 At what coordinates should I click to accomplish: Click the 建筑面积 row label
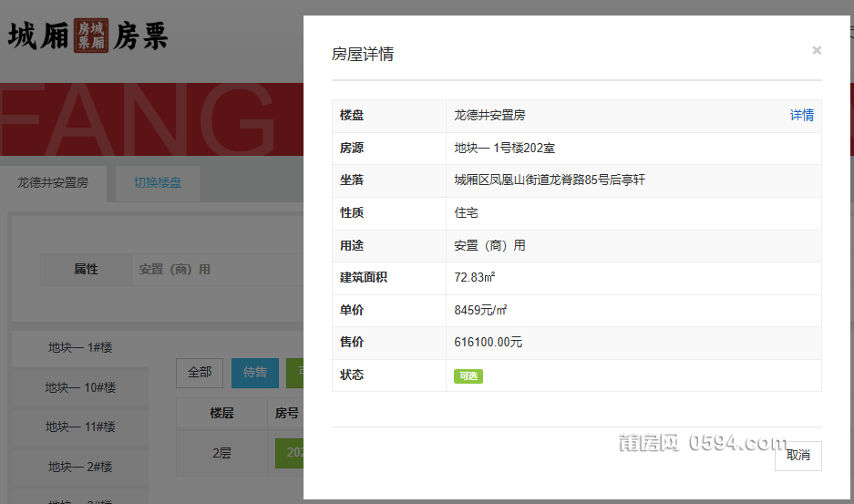click(x=364, y=277)
